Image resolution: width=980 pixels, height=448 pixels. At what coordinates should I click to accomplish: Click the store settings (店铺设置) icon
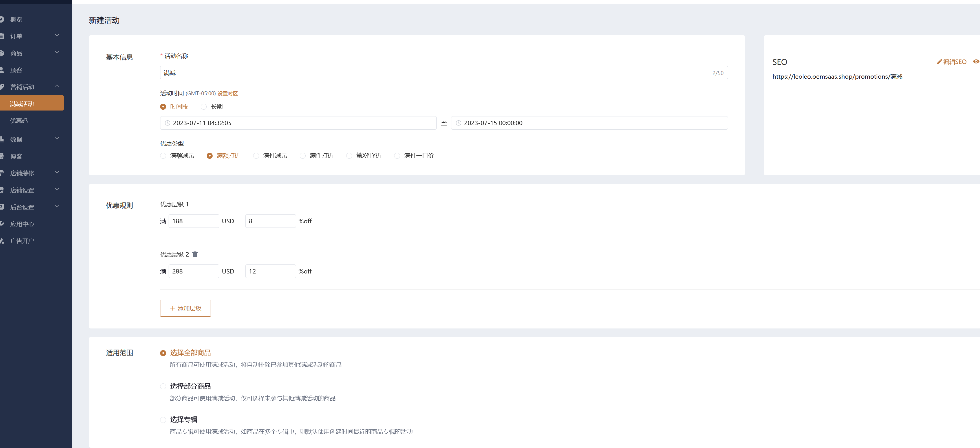coord(1,190)
